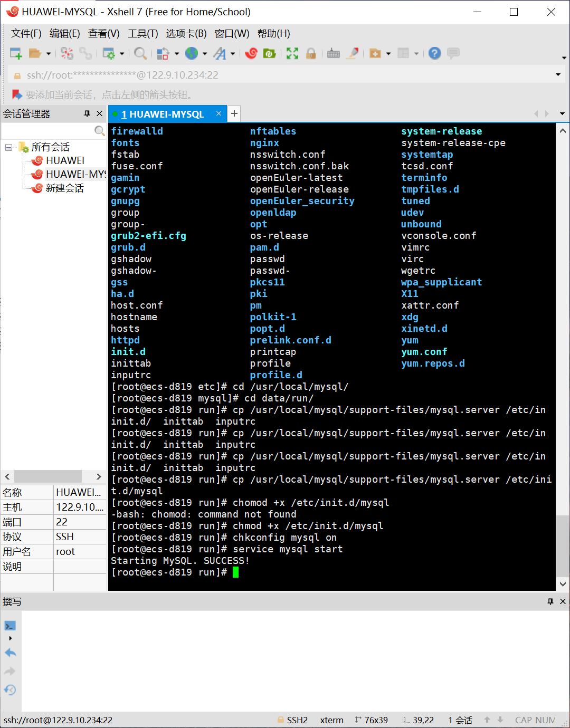Expand the Properties icon dropdown arrow
The height and width of the screenshot is (728, 570).
(122, 53)
